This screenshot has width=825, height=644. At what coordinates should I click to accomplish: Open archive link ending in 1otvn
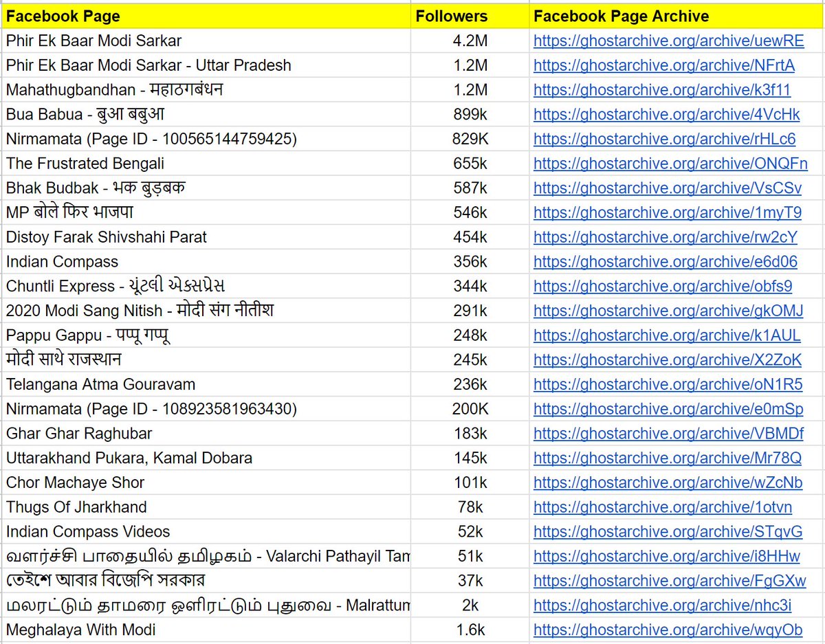tap(663, 507)
